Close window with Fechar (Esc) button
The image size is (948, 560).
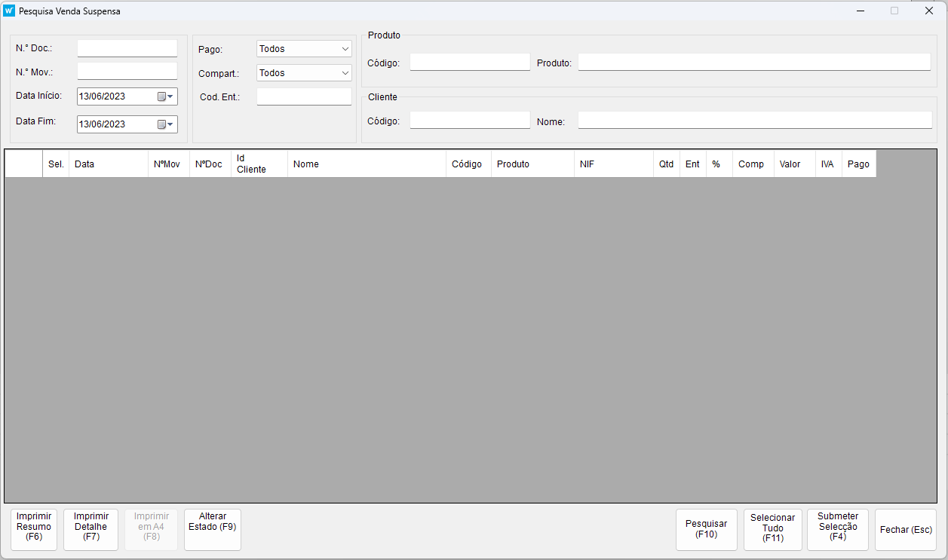[905, 530]
